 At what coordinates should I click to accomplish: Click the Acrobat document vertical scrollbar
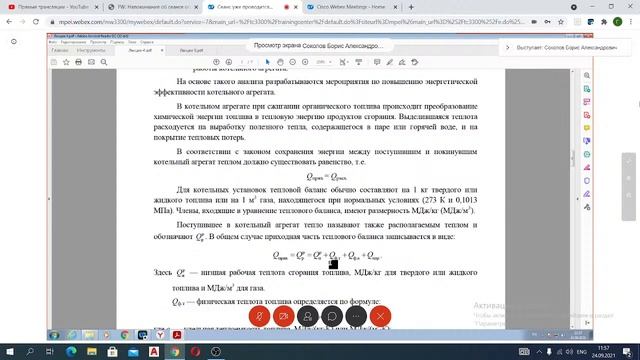tap(572, 159)
